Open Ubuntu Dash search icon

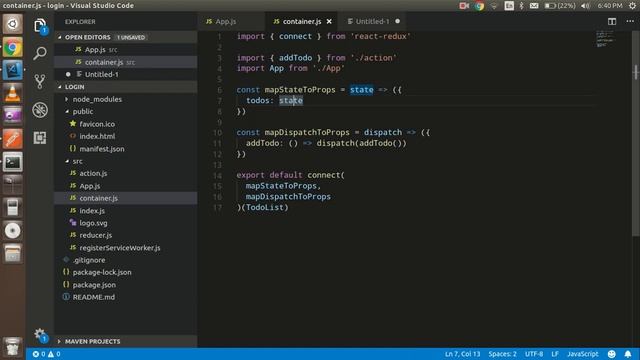tap(13, 24)
